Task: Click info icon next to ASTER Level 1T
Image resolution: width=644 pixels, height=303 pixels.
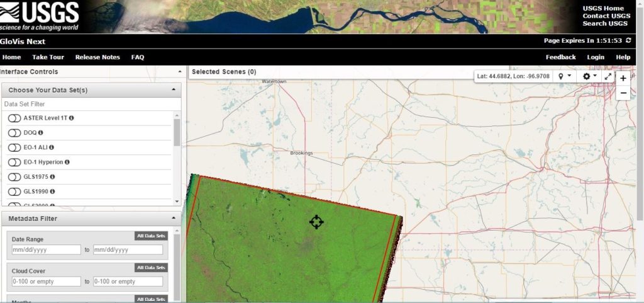Action: point(72,118)
